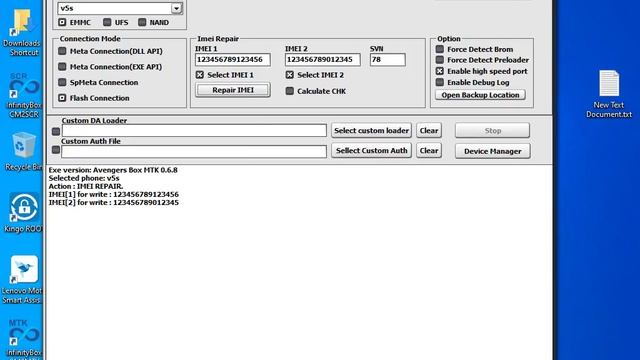The height and width of the screenshot is (360, 640).
Task: Open Backup Location button
Action: 480,95
